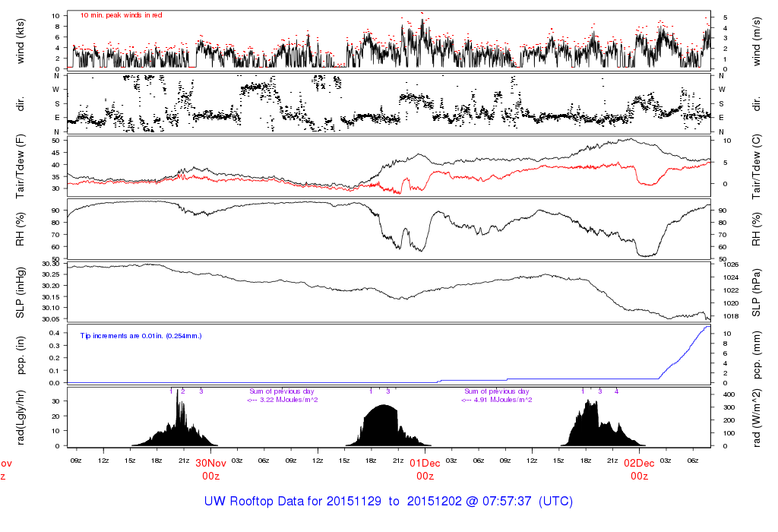Click the '30.20' pressure tick label
Image resolution: width=778 pixels, height=532 pixels.
(51, 286)
